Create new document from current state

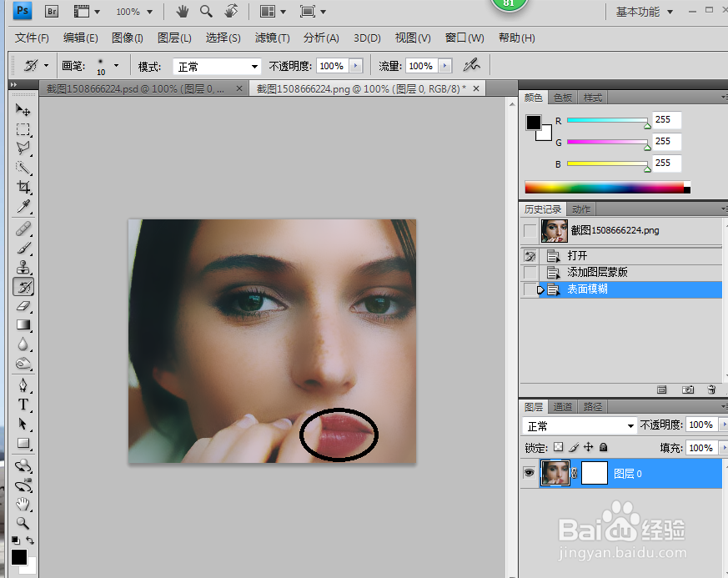click(661, 390)
